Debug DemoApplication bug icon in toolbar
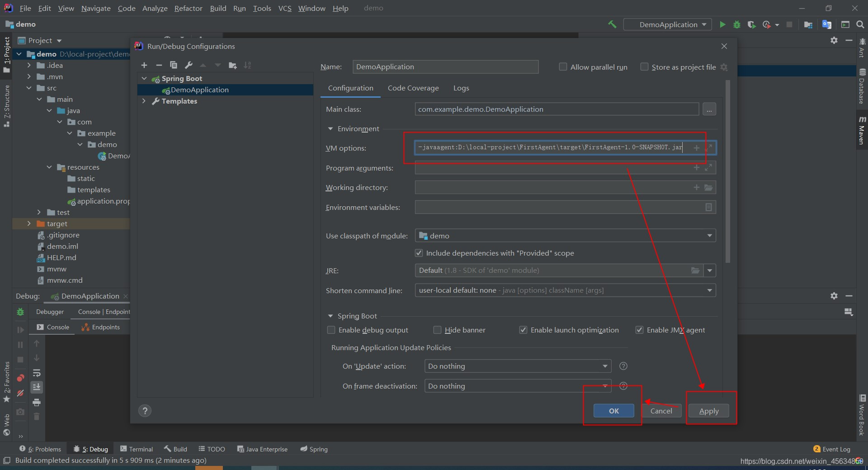Image resolution: width=868 pixels, height=470 pixels. click(x=737, y=24)
